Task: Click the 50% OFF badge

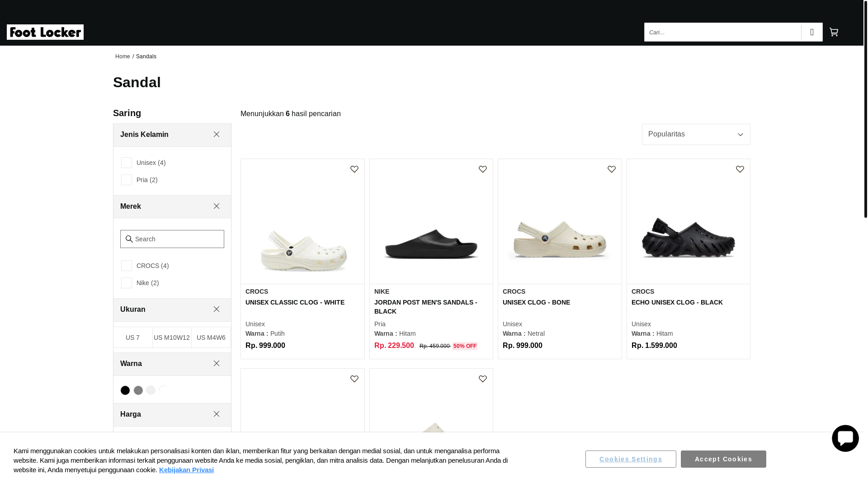Action: [x=465, y=346]
